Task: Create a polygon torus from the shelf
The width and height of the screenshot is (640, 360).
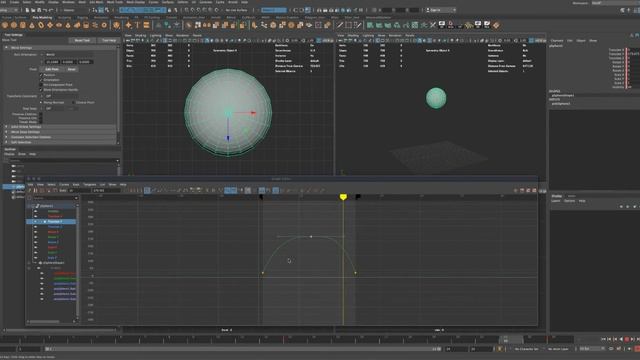Action: click(41, 25)
